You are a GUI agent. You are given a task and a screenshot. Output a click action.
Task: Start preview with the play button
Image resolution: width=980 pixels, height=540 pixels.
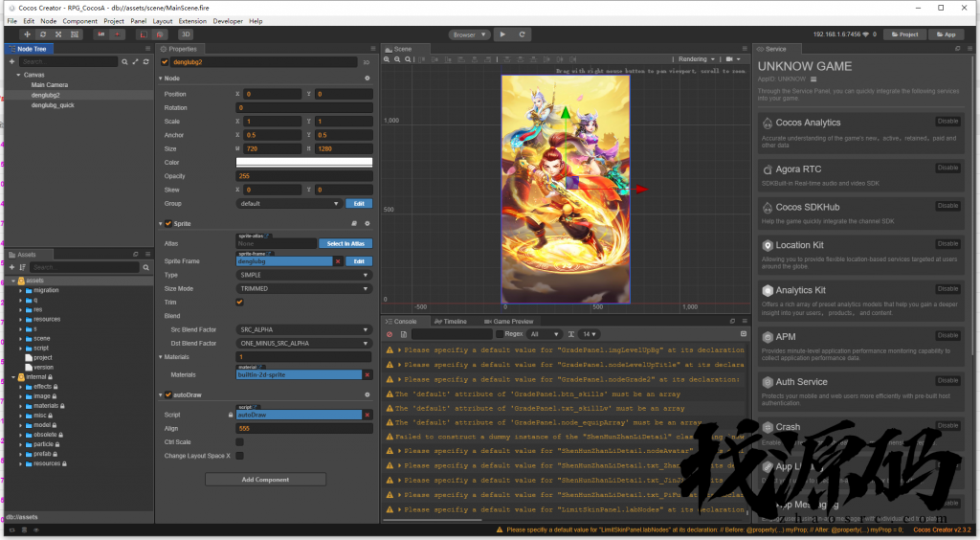click(502, 34)
